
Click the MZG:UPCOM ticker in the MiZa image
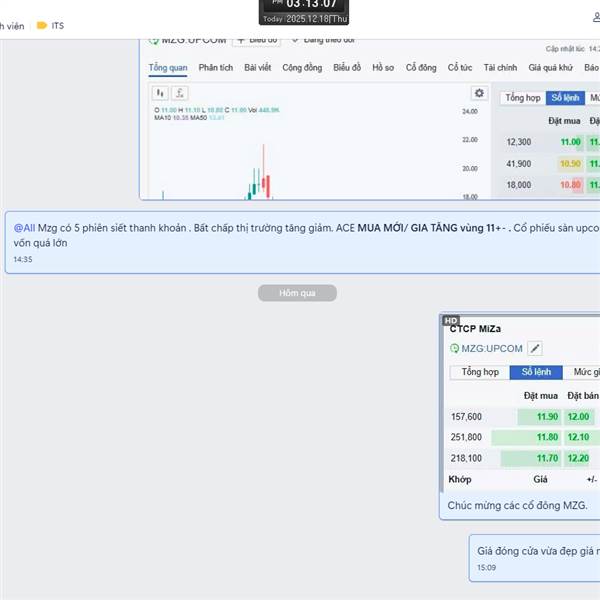coord(492,349)
